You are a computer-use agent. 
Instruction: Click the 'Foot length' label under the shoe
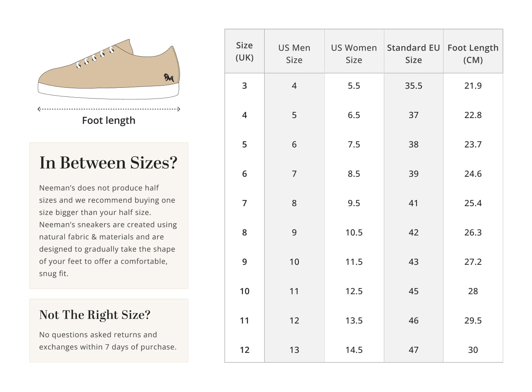click(x=108, y=121)
